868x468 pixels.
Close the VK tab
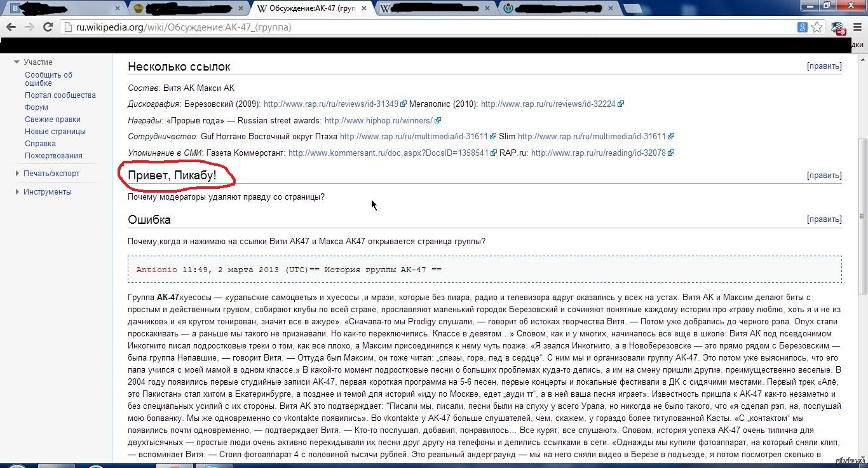click(x=117, y=8)
